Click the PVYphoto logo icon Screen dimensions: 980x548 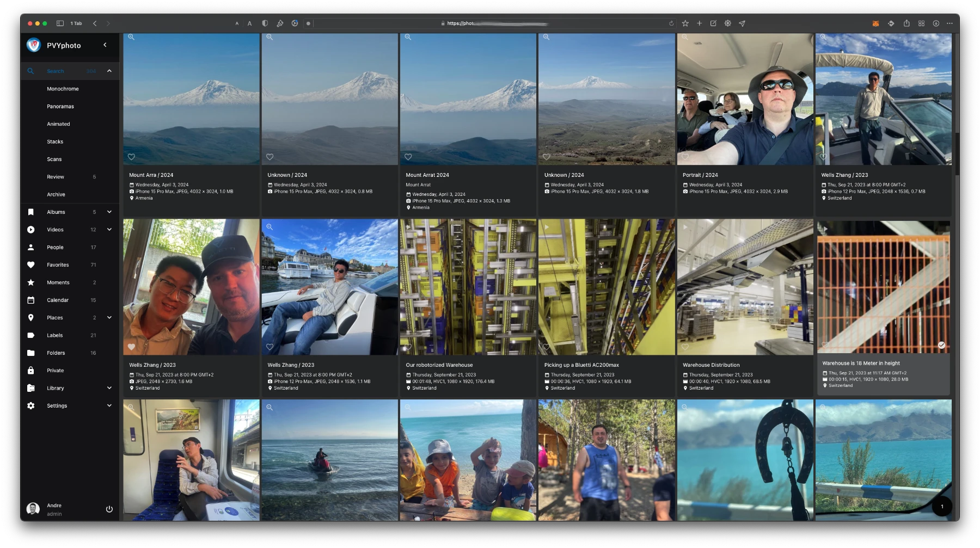click(x=34, y=45)
